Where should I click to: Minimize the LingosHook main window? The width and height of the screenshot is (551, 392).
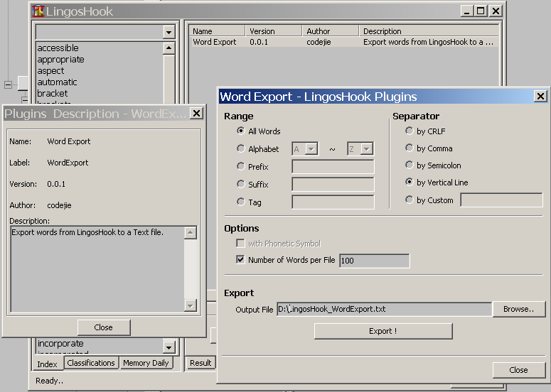click(x=466, y=11)
